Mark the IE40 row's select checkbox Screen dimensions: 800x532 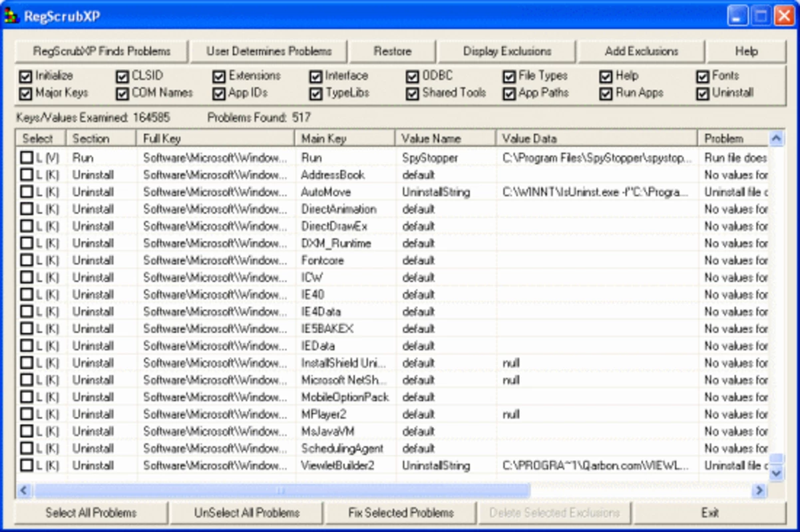27,295
